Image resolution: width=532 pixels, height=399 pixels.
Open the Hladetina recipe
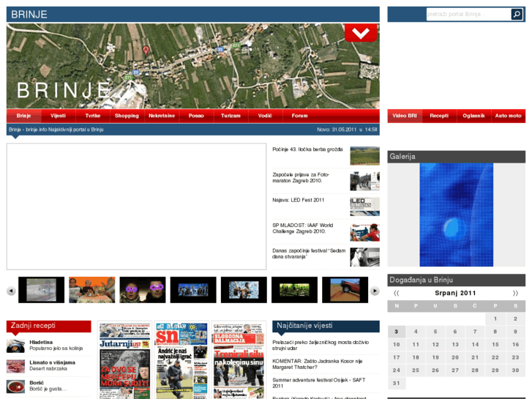41,343
